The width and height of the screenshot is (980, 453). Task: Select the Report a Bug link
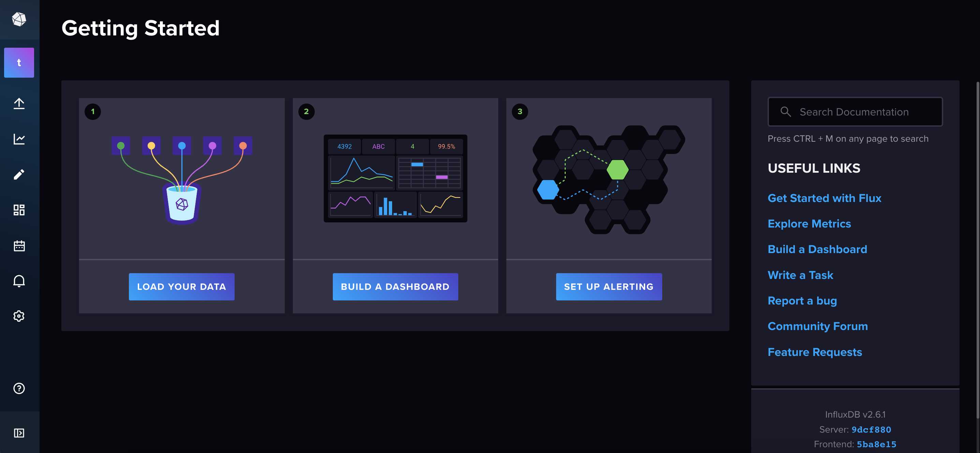pos(802,300)
